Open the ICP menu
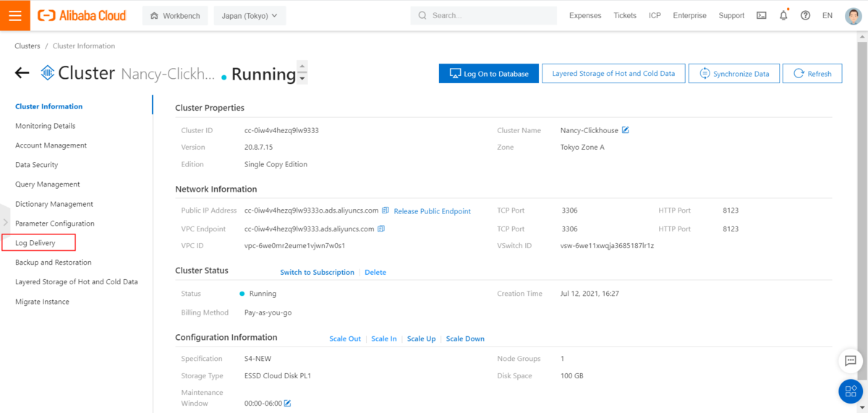The image size is (868, 413). click(x=655, y=15)
